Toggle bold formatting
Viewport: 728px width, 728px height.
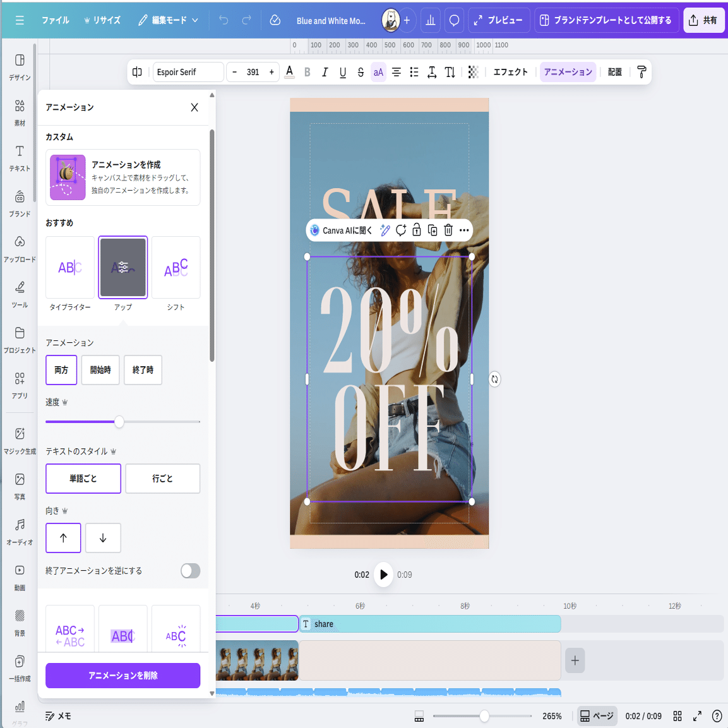[x=307, y=72]
